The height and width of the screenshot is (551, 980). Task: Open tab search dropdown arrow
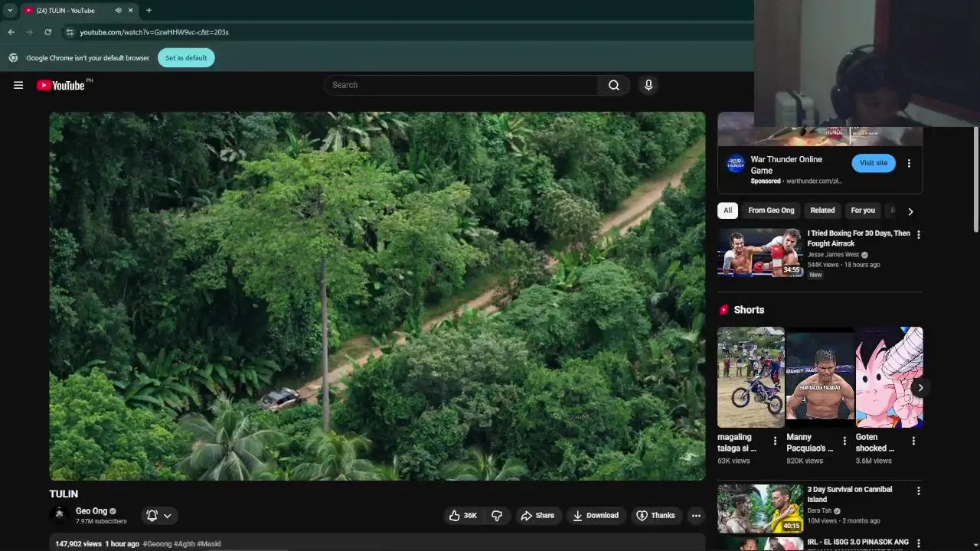tap(10, 11)
